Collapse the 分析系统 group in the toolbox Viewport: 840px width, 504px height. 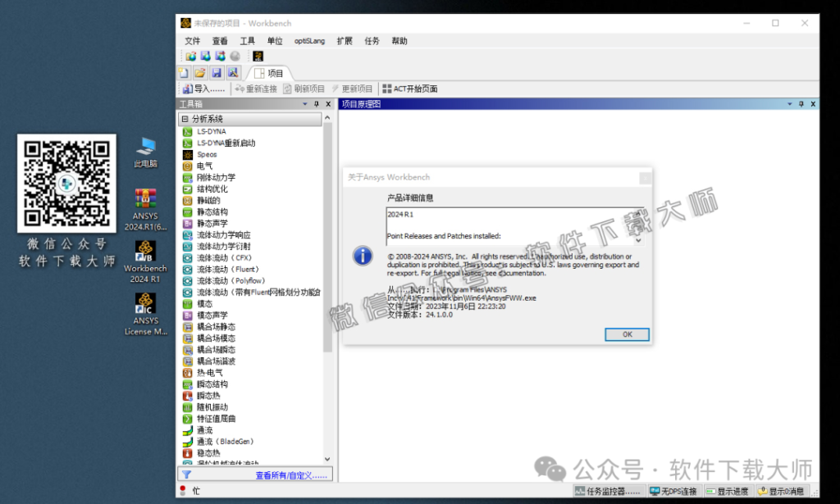(184, 117)
